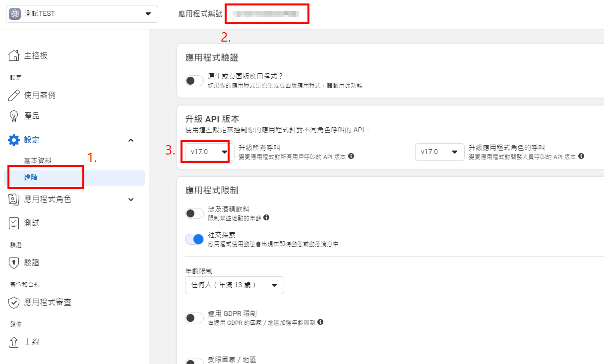Select the 進階 settings menu item

click(x=31, y=178)
